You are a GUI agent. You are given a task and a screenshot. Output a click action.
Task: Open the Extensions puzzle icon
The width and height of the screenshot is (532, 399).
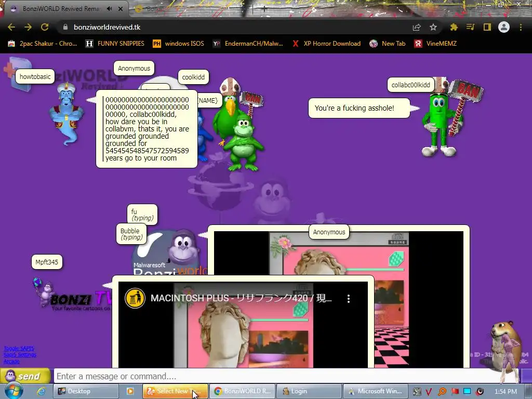pos(454,27)
